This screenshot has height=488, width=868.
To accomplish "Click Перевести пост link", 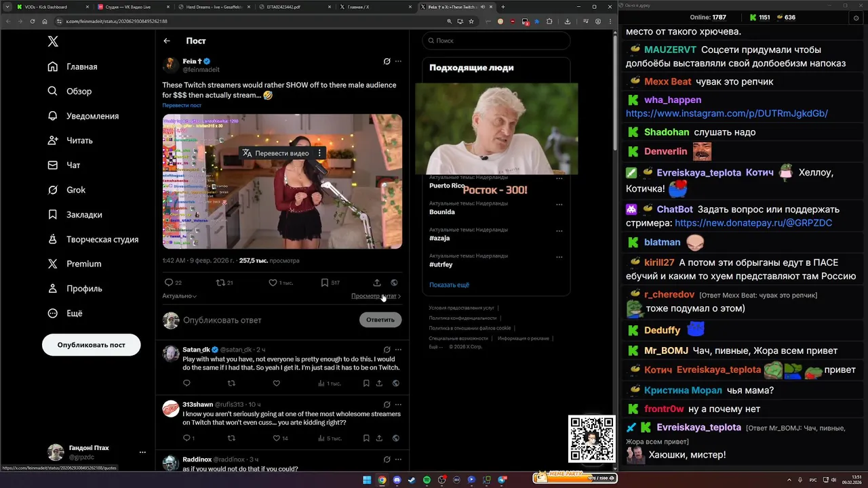I will tap(182, 106).
